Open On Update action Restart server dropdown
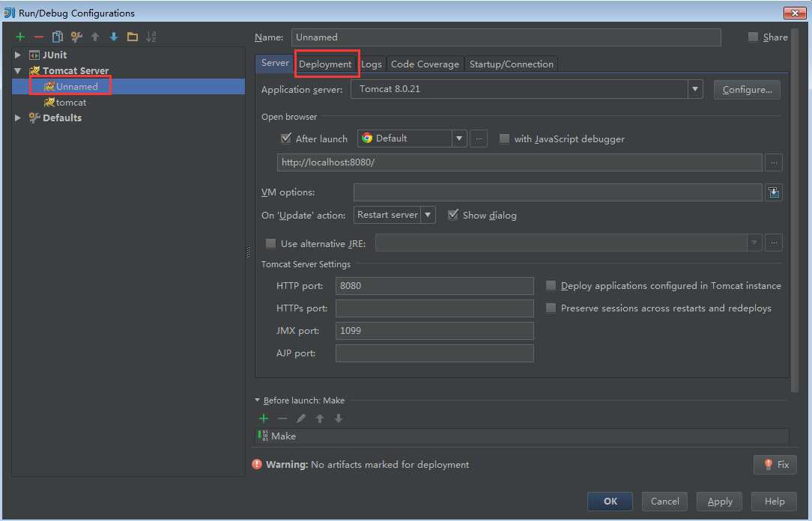This screenshot has height=521, width=812. click(x=428, y=215)
